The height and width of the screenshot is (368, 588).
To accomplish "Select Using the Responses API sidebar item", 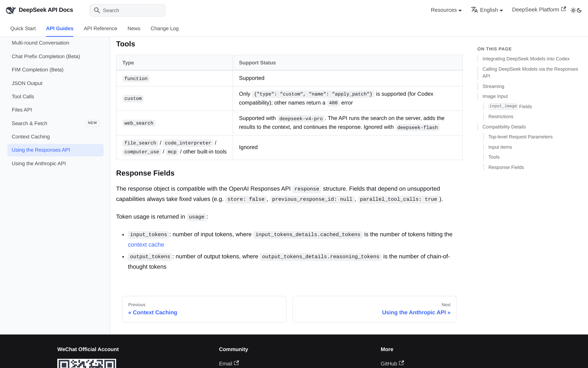I will pos(55,150).
